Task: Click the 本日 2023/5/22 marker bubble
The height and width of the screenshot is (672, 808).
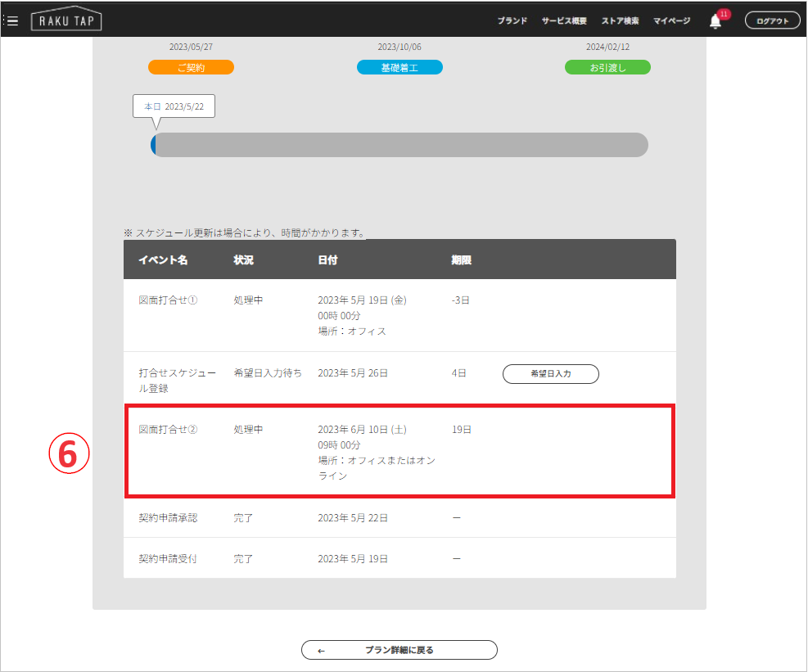Action: (174, 106)
